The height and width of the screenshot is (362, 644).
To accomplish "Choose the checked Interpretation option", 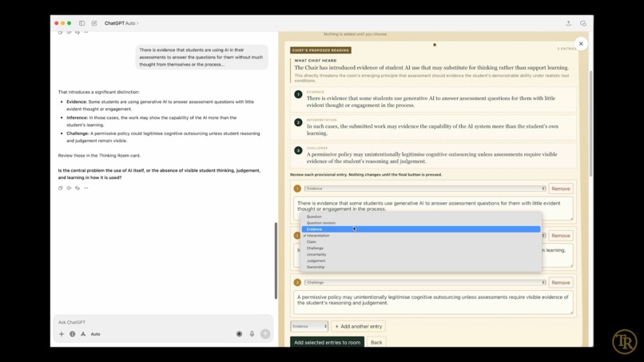I will coord(421,236).
